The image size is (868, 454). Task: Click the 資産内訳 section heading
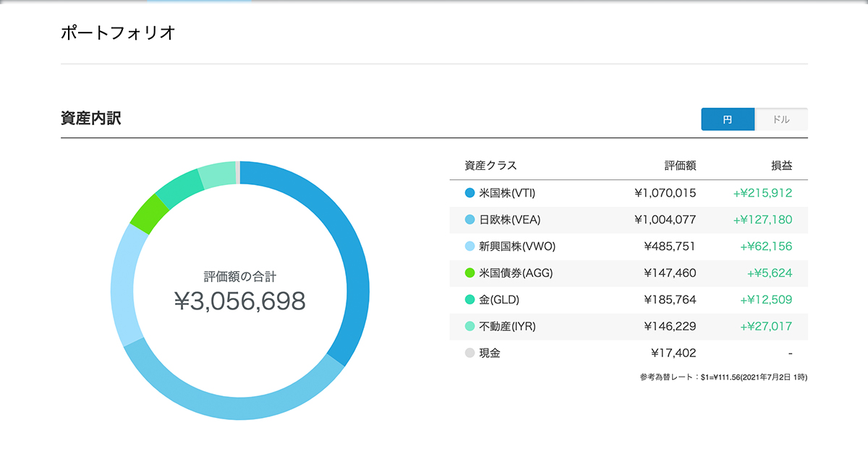(x=91, y=119)
